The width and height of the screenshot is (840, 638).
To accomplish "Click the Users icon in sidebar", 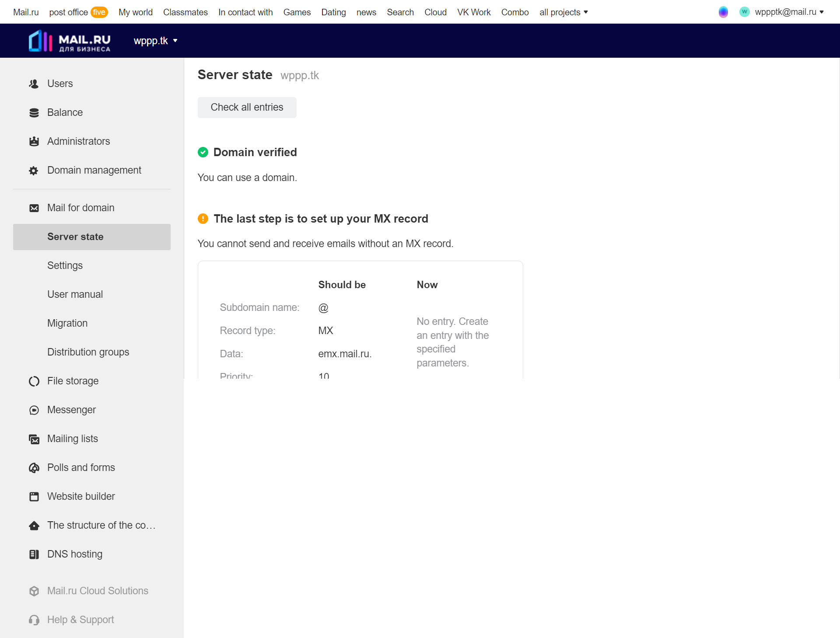I will [34, 83].
